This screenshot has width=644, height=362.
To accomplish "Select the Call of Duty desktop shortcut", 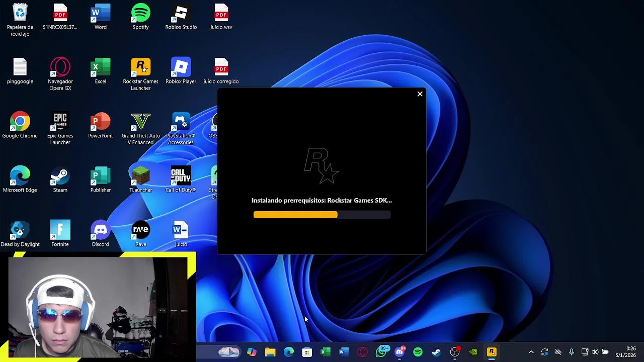I will point(181,179).
